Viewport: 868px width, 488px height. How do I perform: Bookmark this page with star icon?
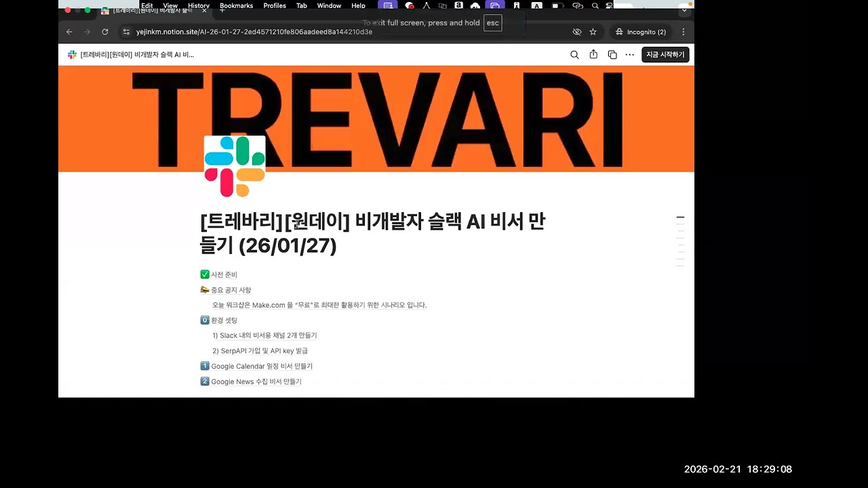(593, 32)
